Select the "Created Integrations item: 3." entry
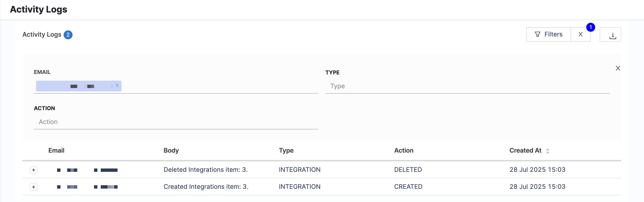 coord(206,187)
